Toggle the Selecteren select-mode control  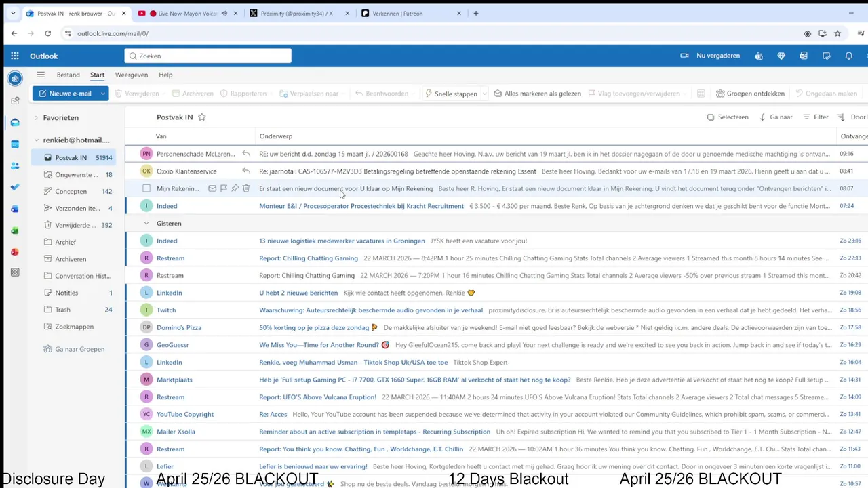tap(728, 117)
